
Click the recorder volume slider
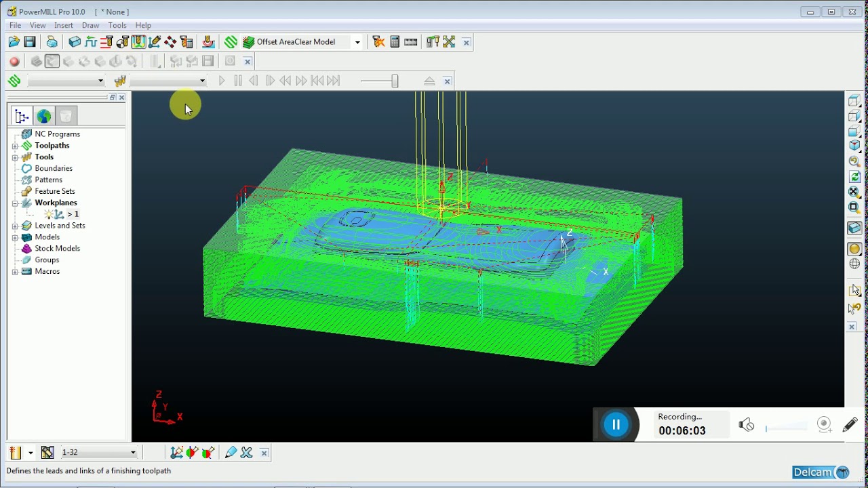click(787, 428)
